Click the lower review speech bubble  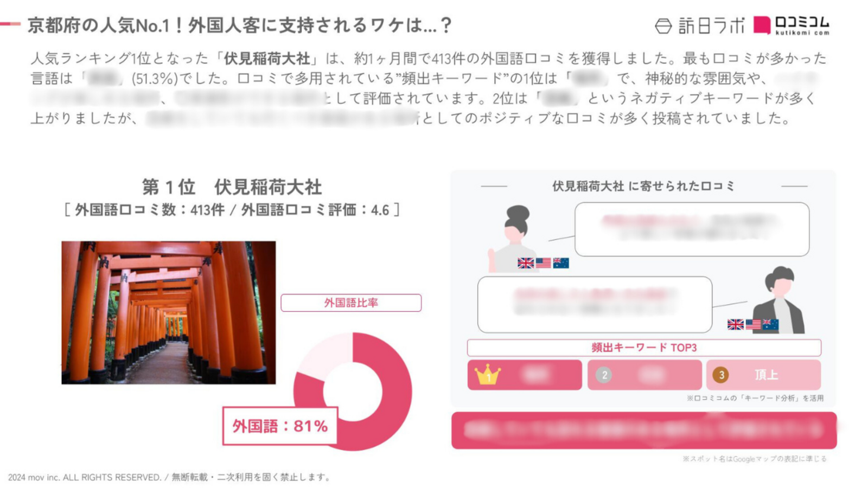[x=595, y=305]
